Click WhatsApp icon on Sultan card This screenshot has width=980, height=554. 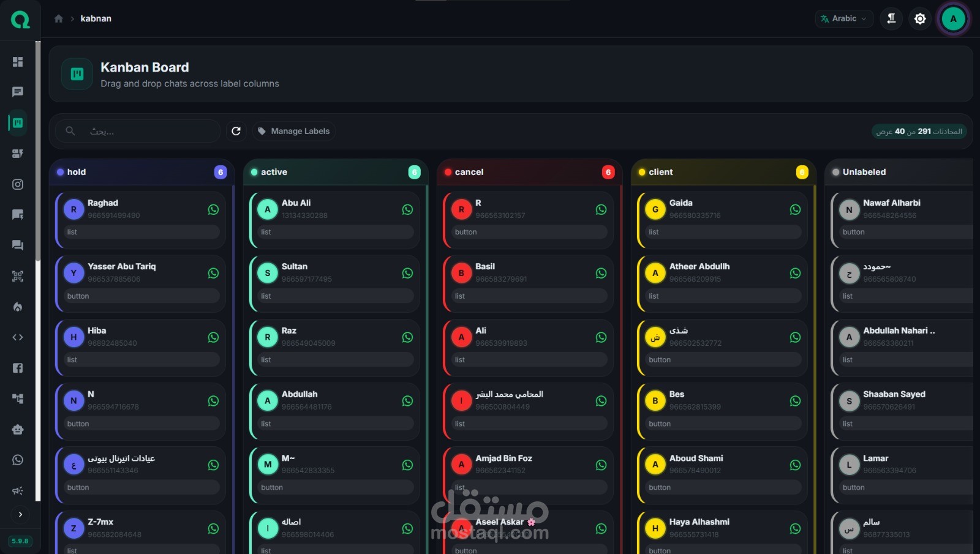[407, 273]
